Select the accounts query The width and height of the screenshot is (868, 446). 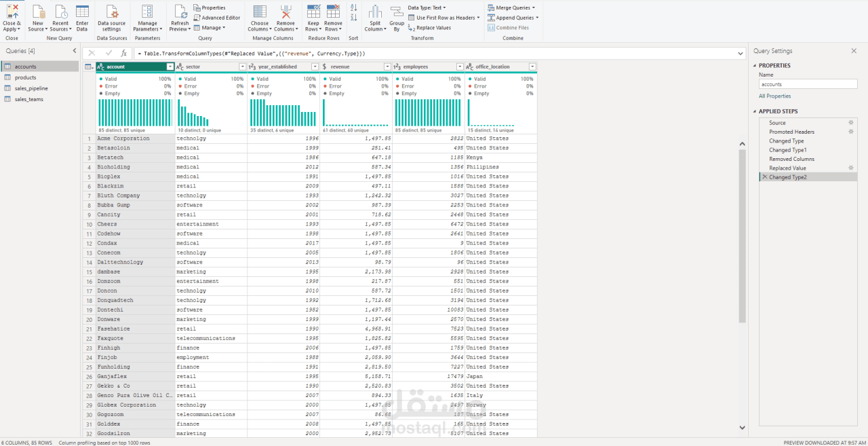(40, 67)
